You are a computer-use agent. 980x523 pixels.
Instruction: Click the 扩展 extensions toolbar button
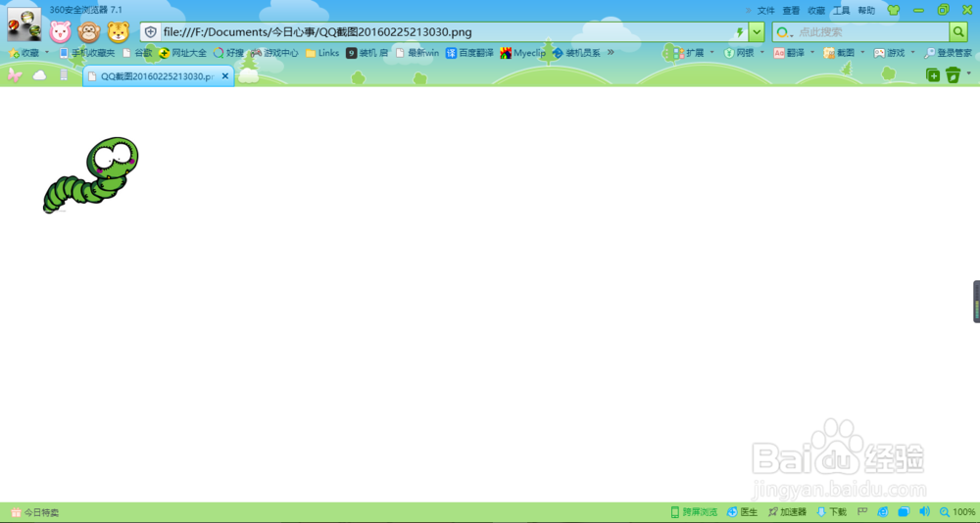688,53
